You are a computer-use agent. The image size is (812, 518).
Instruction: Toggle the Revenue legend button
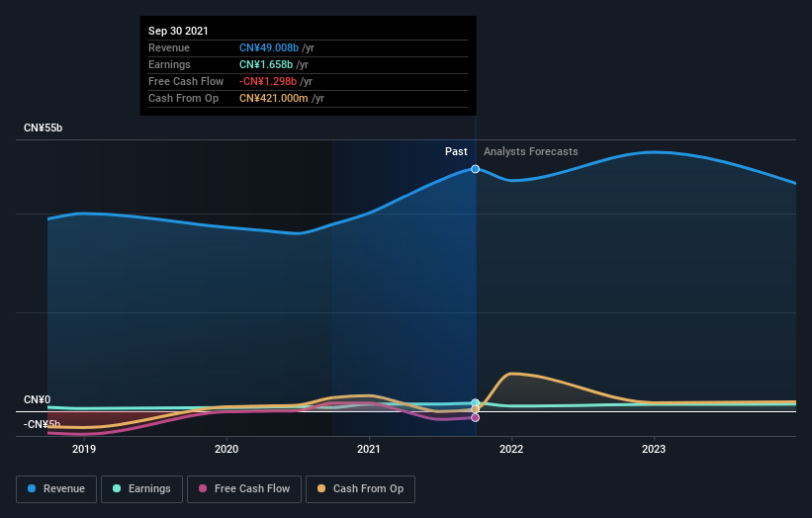pos(56,489)
